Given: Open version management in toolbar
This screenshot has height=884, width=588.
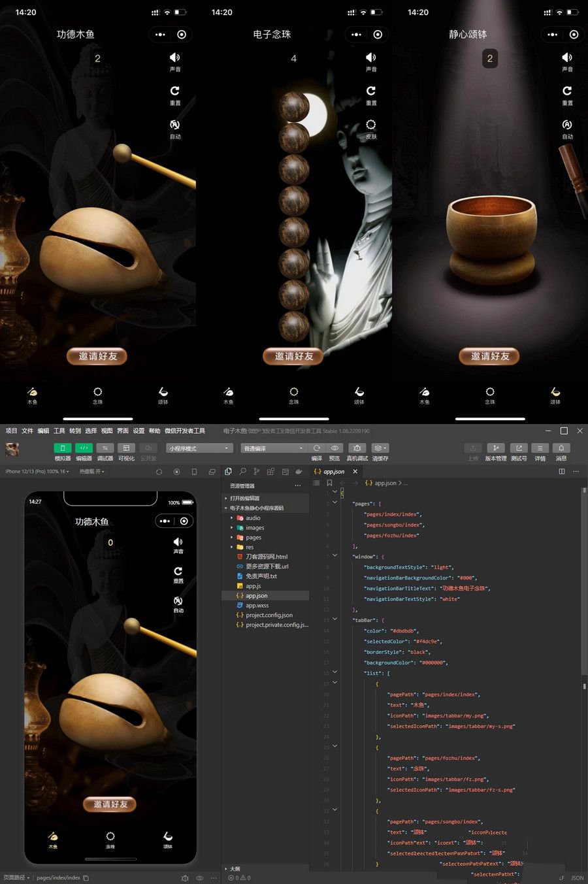Looking at the screenshot, I should (x=496, y=448).
